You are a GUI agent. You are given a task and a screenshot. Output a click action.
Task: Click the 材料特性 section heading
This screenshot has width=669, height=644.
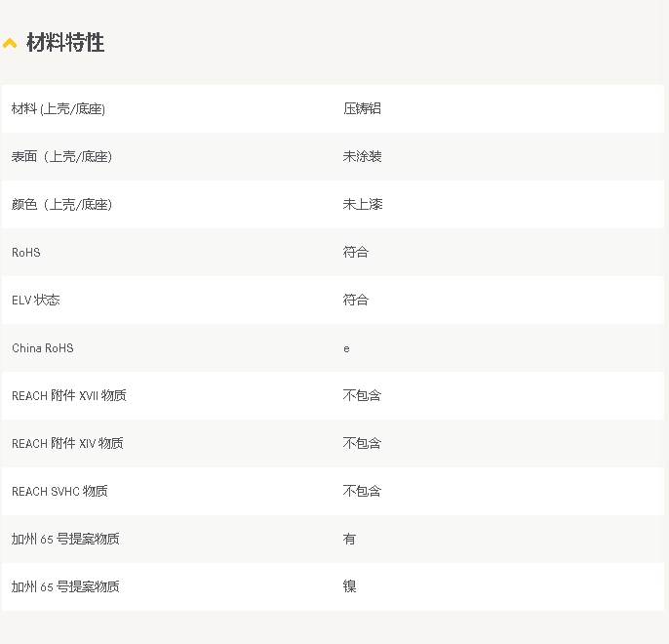pyautogui.click(x=65, y=43)
